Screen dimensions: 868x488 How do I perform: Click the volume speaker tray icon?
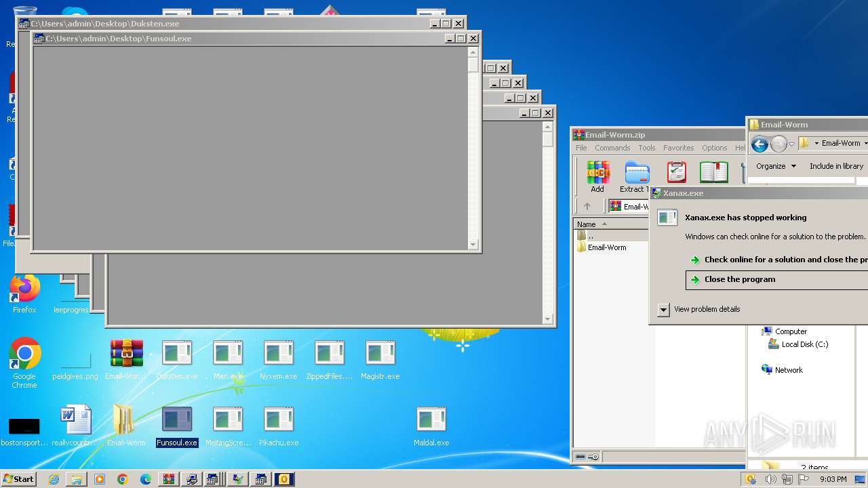(771, 479)
